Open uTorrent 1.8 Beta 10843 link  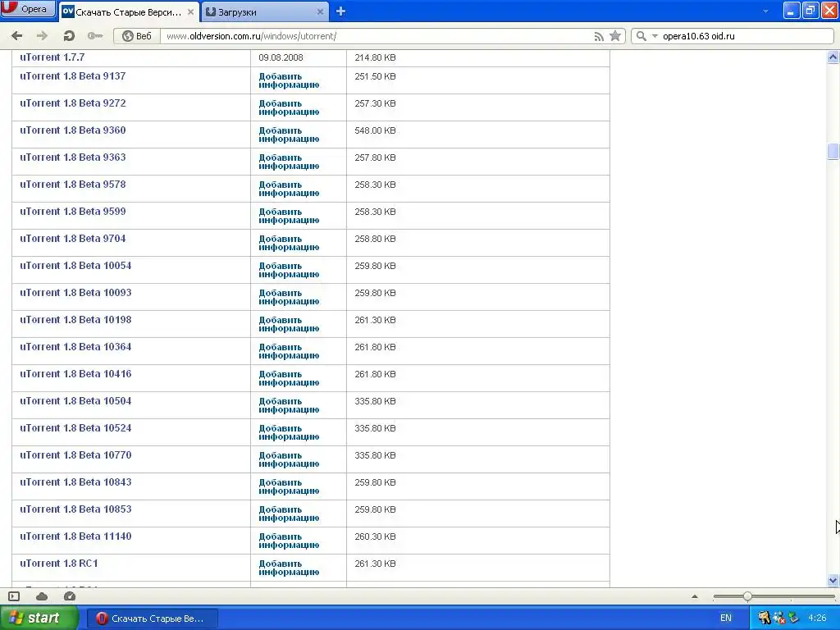(x=75, y=482)
